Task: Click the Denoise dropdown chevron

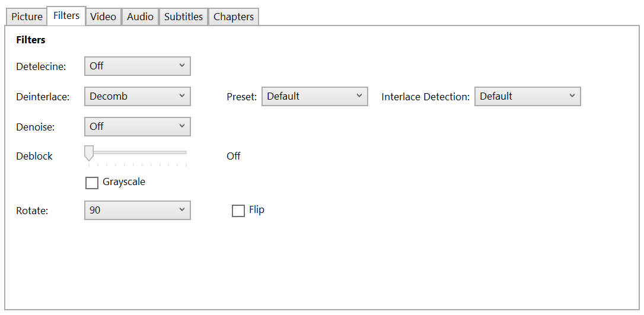Action: (182, 126)
